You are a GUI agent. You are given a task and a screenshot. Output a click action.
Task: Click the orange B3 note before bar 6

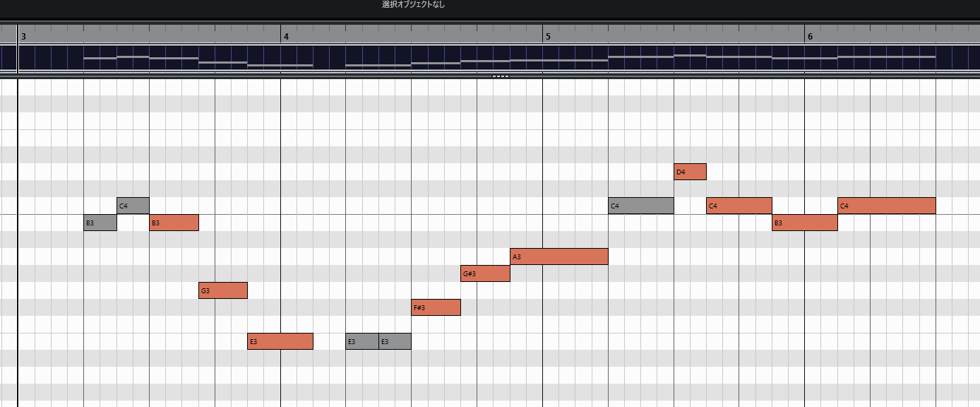[x=804, y=223]
